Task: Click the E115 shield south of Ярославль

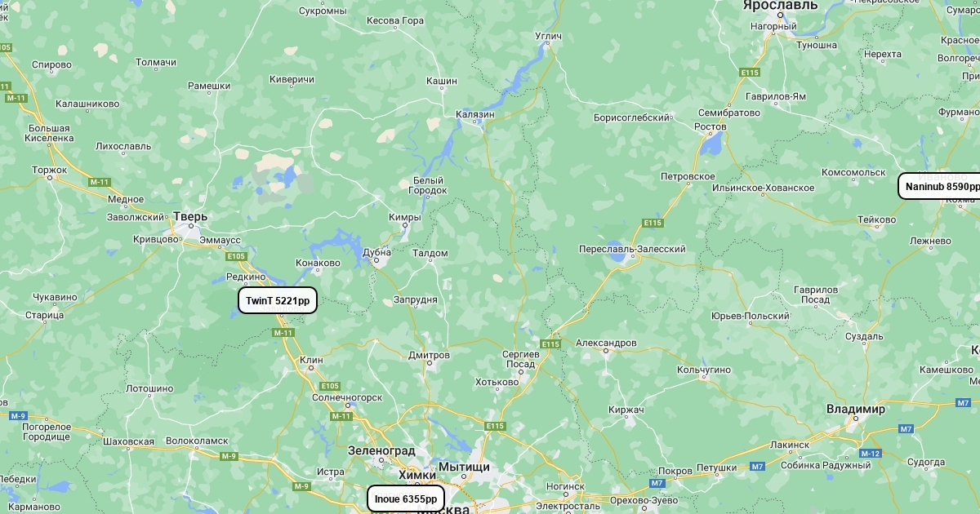Action: [751, 73]
